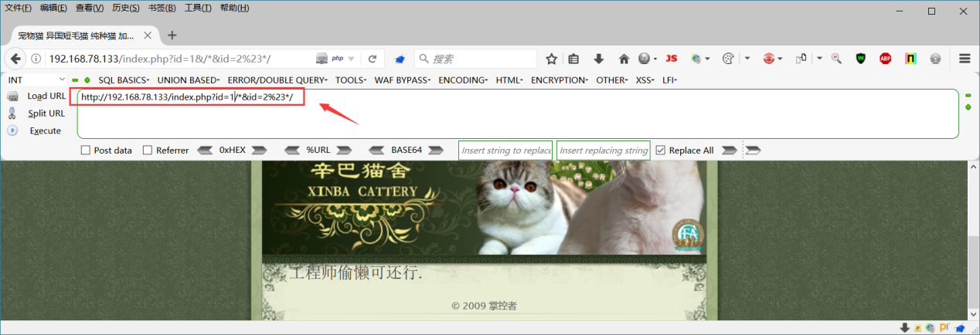Open the INT type dropdown
980x335 pixels.
point(37,80)
